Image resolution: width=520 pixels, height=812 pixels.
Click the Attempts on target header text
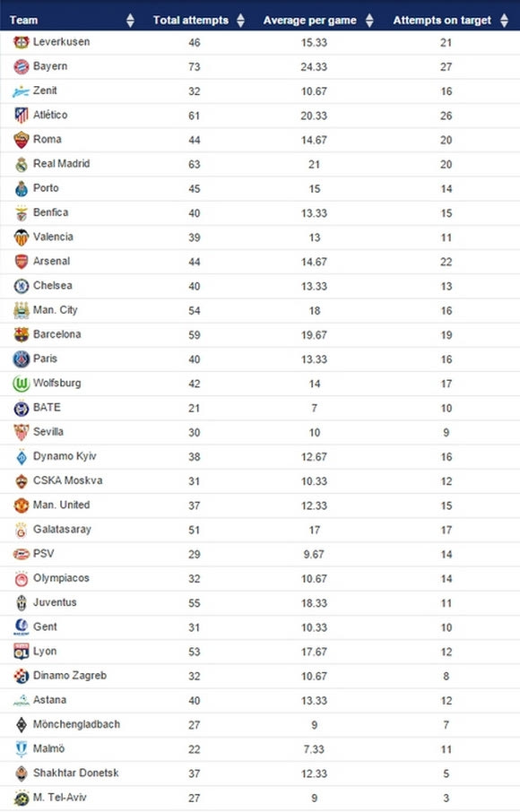click(442, 21)
